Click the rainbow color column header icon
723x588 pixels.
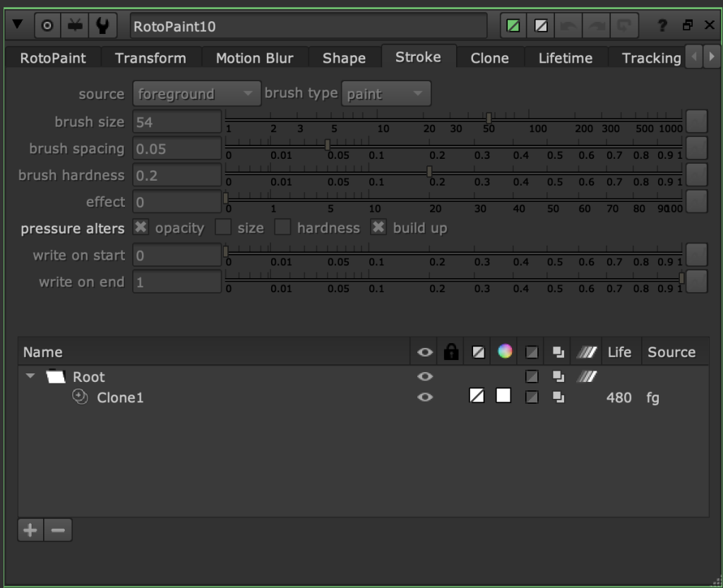[505, 352]
